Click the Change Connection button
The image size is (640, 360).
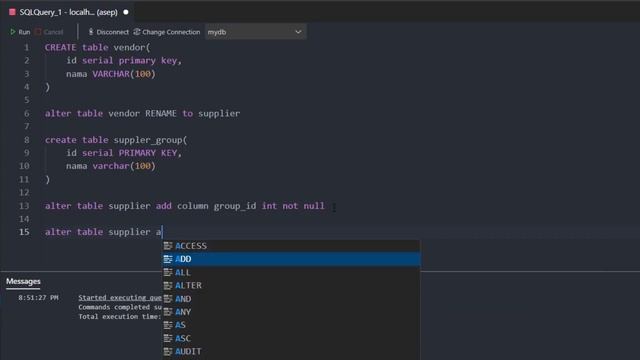(167, 32)
